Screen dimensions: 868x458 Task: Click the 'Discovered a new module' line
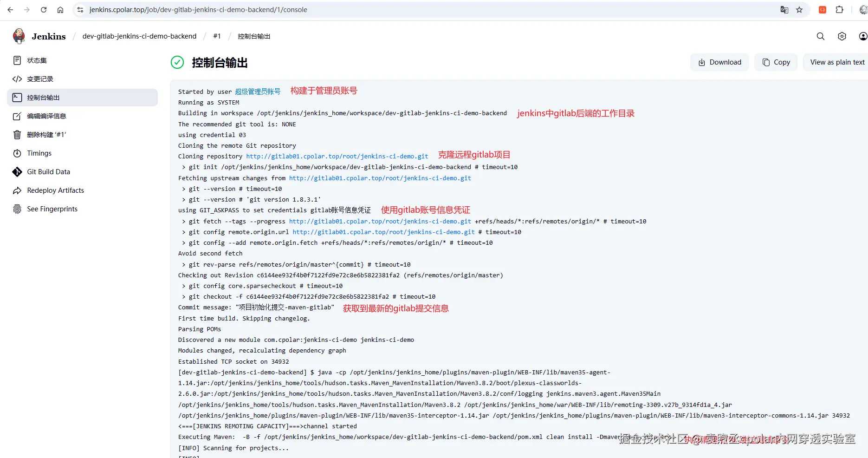(x=296, y=340)
